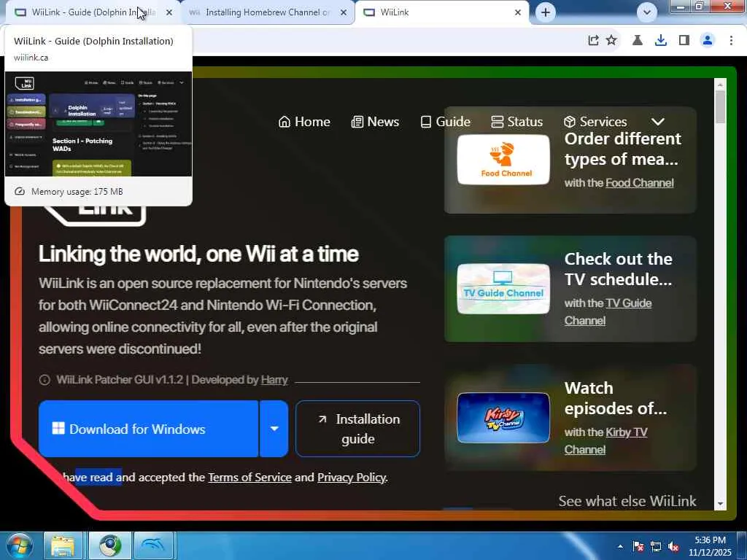Image resolution: width=747 pixels, height=560 pixels.
Task: Expand the download platform dropdown arrow
Action: (x=274, y=429)
